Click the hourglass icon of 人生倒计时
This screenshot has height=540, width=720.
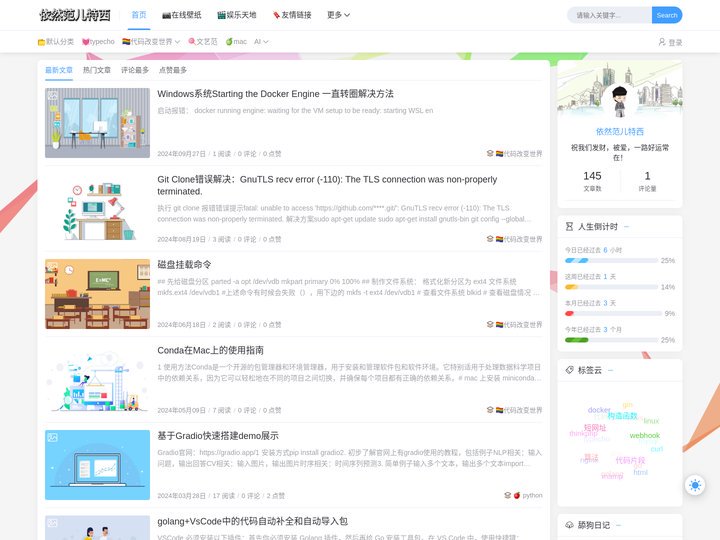click(x=569, y=226)
